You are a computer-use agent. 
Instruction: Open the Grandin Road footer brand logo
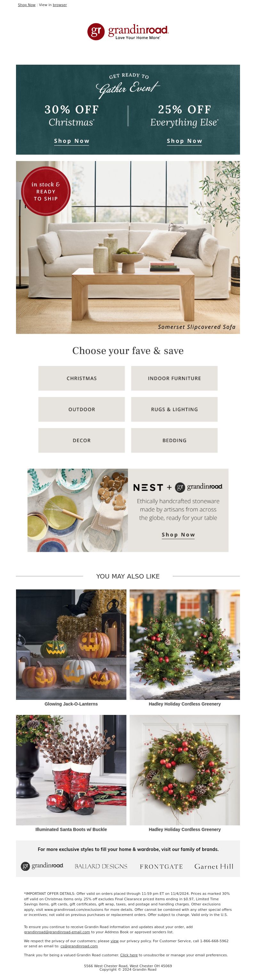[42, 866]
